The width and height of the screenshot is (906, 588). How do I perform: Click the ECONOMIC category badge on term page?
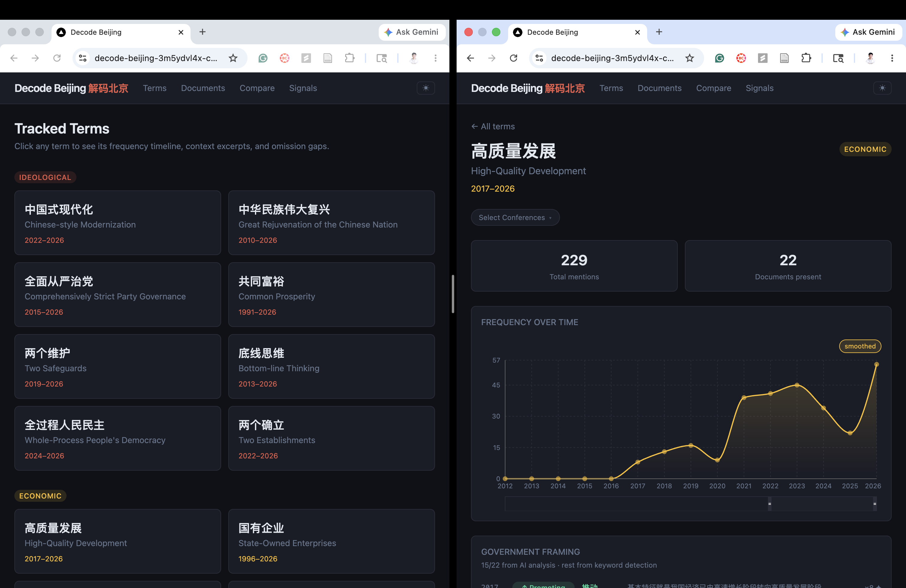(x=865, y=149)
